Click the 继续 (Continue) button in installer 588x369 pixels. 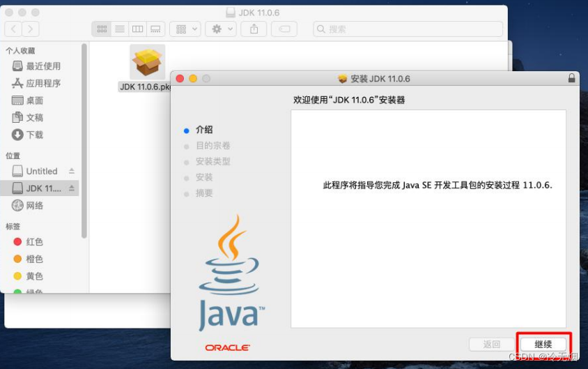pyautogui.click(x=543, y=344)
